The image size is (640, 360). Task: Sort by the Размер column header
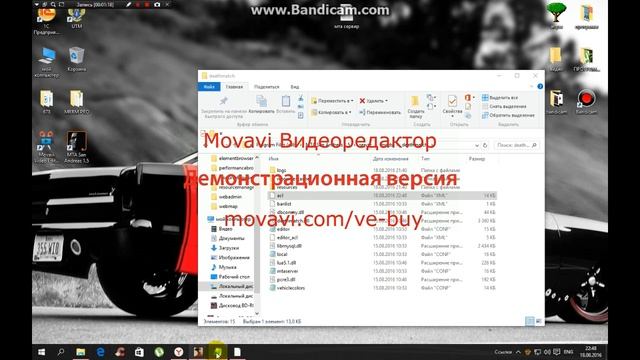click(477, 158)
